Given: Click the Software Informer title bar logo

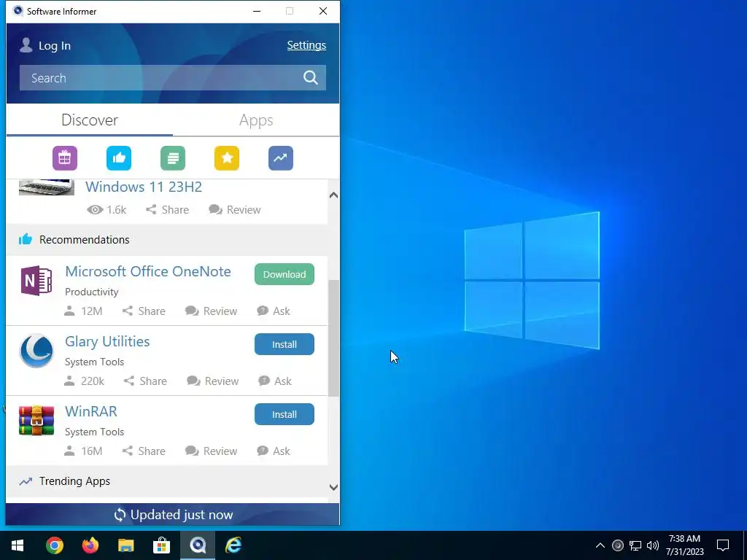Looking at the screenshot, I should click(x=18, y=11).
